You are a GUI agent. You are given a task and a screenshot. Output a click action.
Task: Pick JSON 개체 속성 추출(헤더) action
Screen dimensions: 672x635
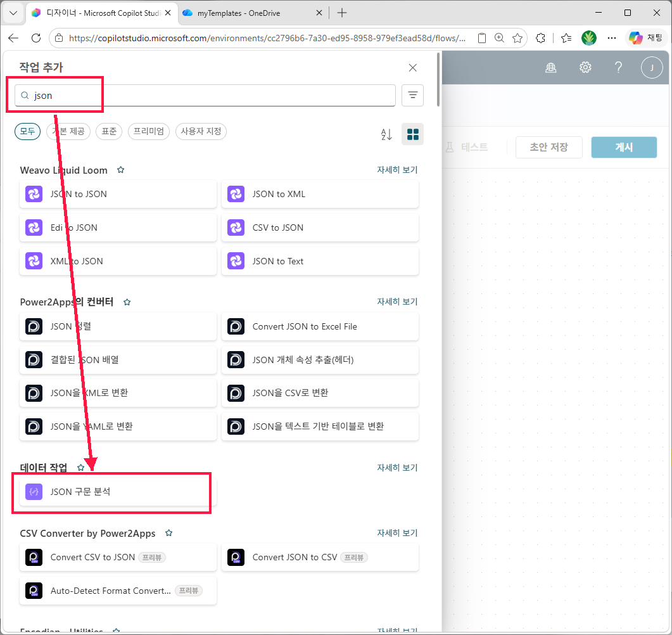click(320, 360)
